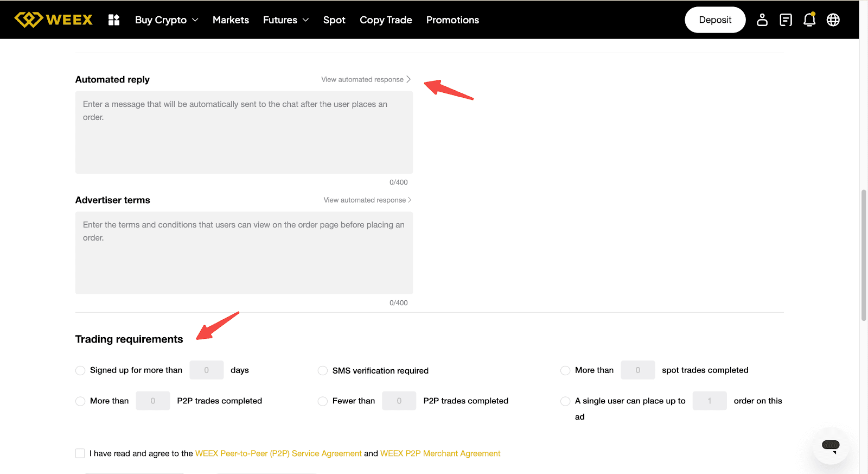Expand the Buy Crypto dropdown
The image size is (868, 474).
click(167, 20)
